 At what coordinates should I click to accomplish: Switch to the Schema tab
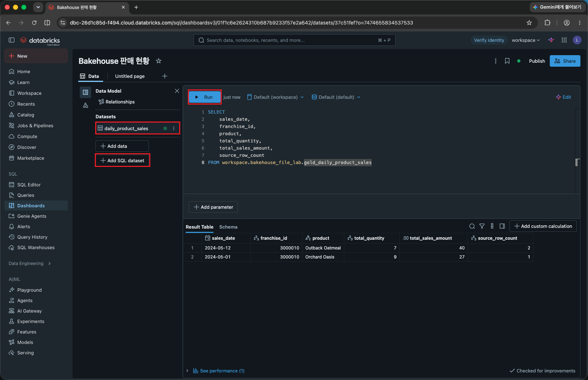[x=228, y=227]
